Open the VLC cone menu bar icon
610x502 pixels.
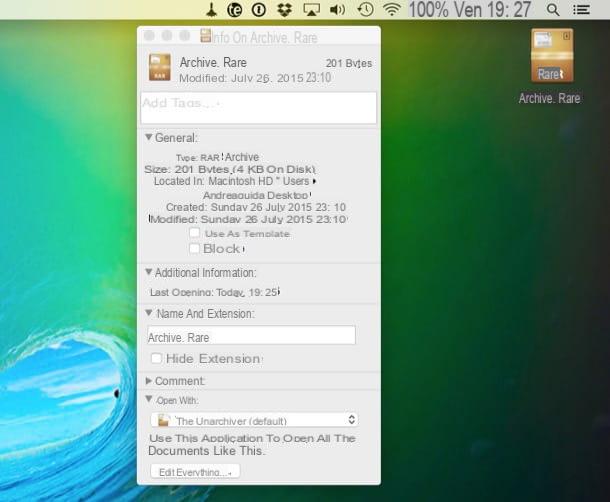[211, 9]
